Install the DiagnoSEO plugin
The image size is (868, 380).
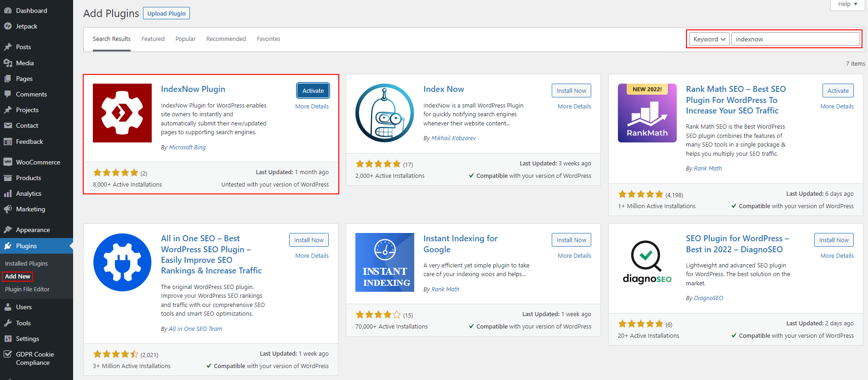coord(834,240)
